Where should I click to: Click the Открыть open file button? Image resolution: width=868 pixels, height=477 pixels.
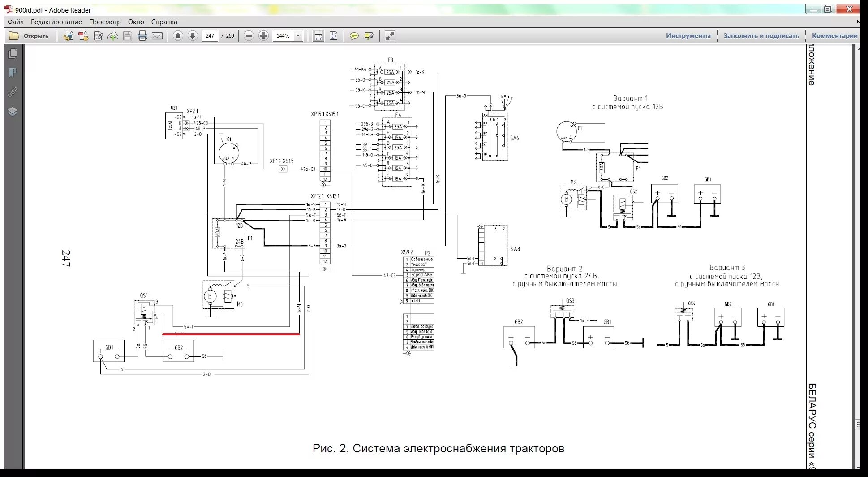(29, 36)
